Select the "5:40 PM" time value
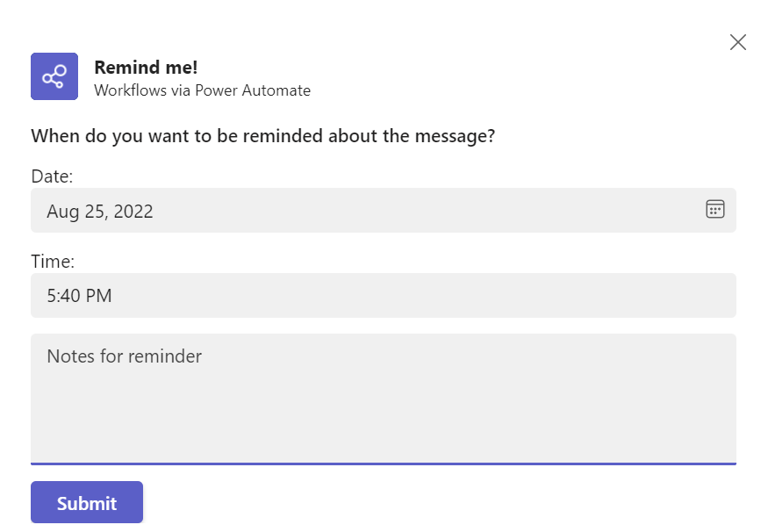The width and height of the screenshot is (761, 532). pos(79,296)
